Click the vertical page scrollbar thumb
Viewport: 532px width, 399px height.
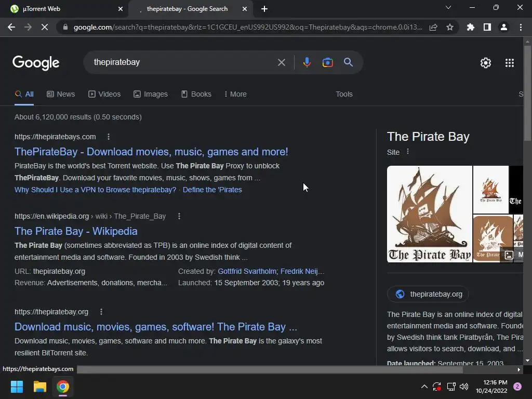tap(528, 92)
